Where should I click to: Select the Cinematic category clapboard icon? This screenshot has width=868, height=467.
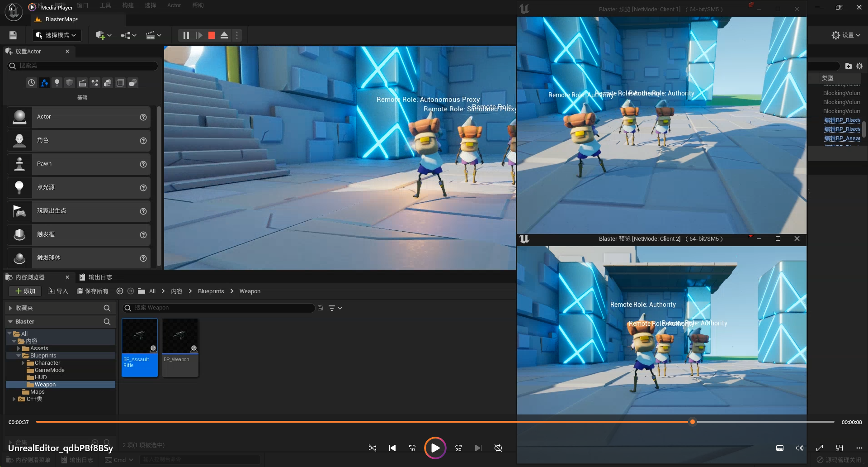pos(82,83)
